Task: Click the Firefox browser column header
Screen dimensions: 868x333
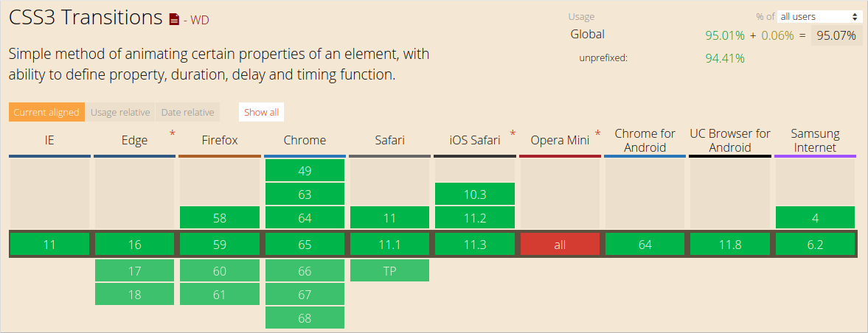Action: click(x=220, y=140)
